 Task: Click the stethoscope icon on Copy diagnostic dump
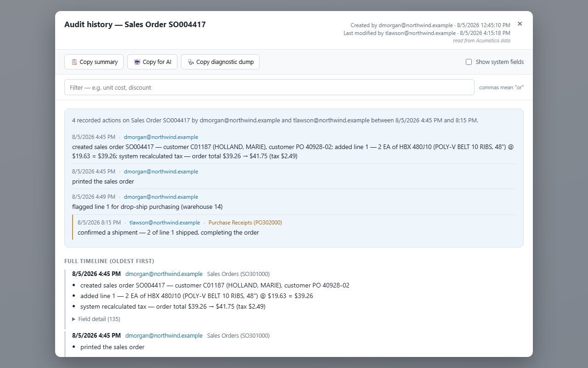click(x=191, y=62)
